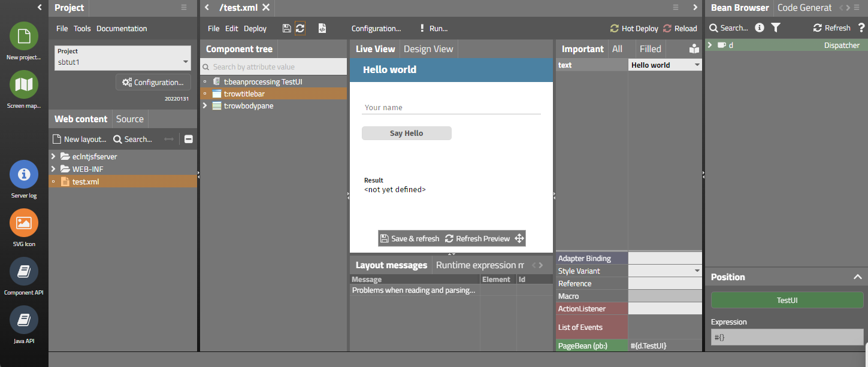The width and height of the screenshot is (868, 367).
Task: Open the Project sbtut1 dropdown
Action: (185, 62)
